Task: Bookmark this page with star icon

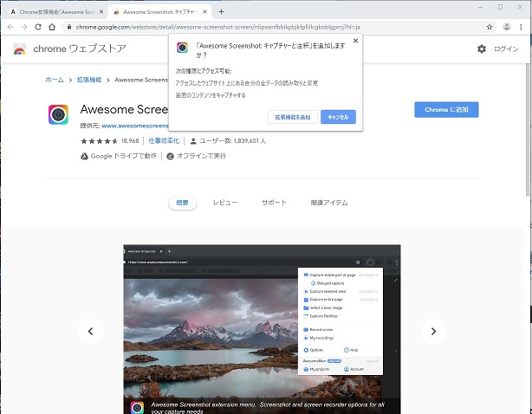Action: [x=490, y=27]
